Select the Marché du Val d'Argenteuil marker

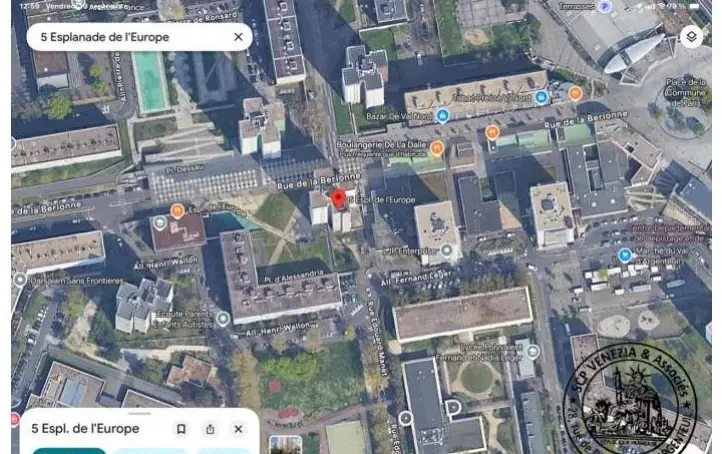click(624, 255)
